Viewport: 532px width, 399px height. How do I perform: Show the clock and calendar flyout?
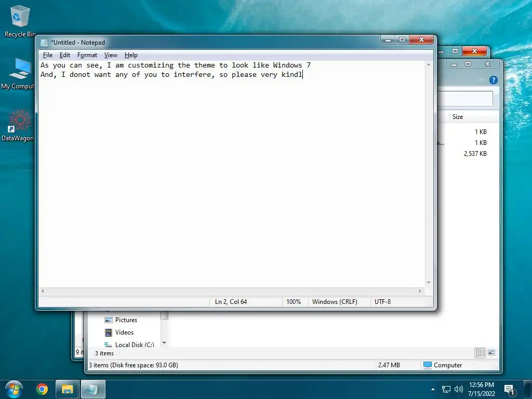click(x=482, y=389)
